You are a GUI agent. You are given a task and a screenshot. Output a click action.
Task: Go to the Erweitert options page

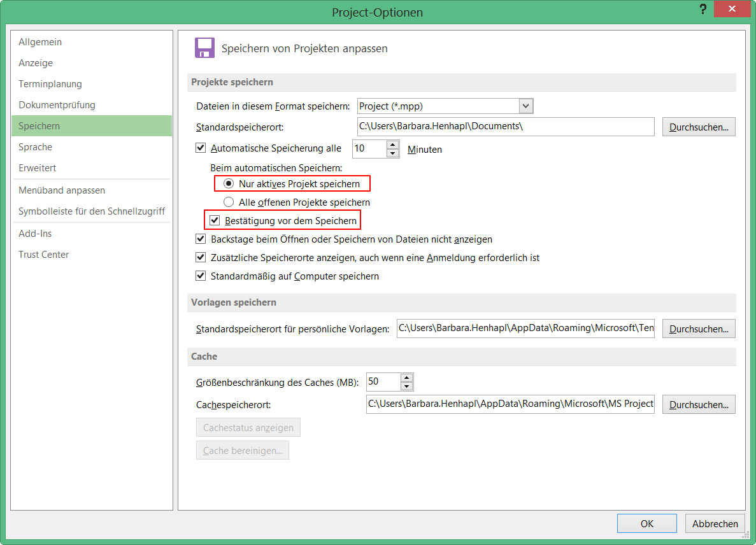pos(38,168)
